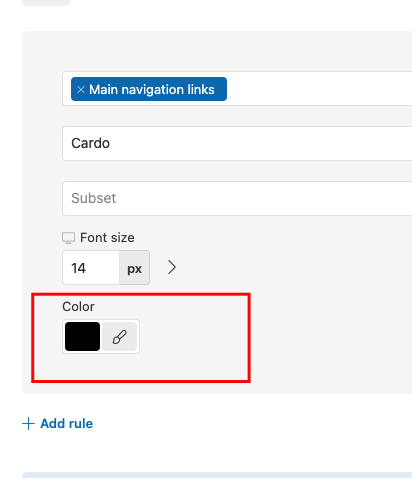Select the Main navigation links tag text
This screenshot has width=412, height=478.
(152, 89)
